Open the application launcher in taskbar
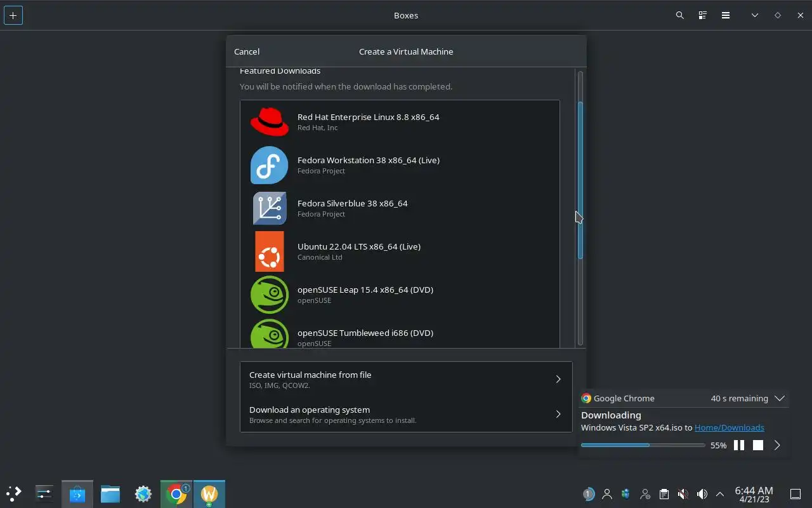 13,493
